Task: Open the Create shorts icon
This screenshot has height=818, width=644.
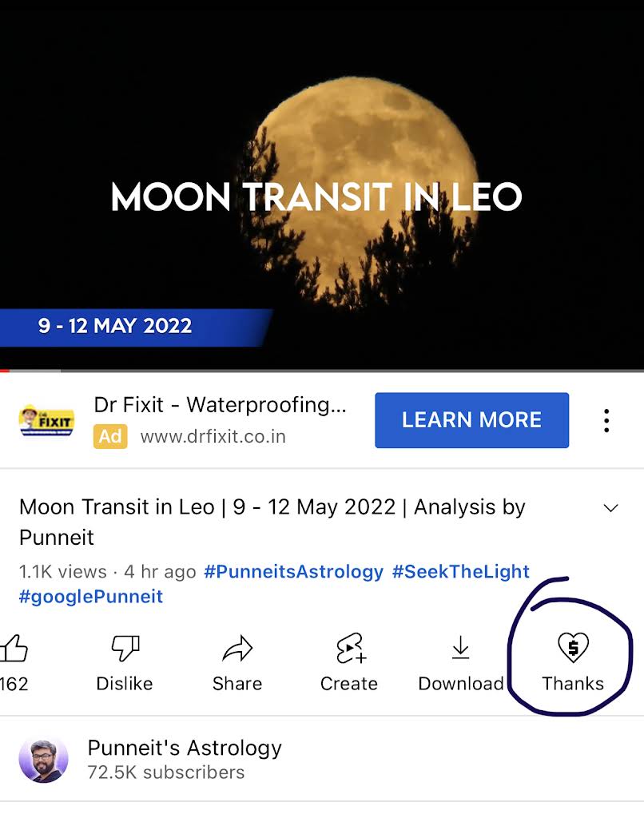Action: click(350, 649)
